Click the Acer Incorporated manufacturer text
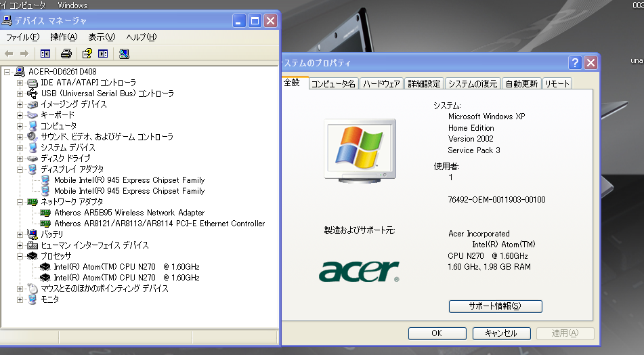This screenshot has width=644, height=355. [x=479, y=234]
